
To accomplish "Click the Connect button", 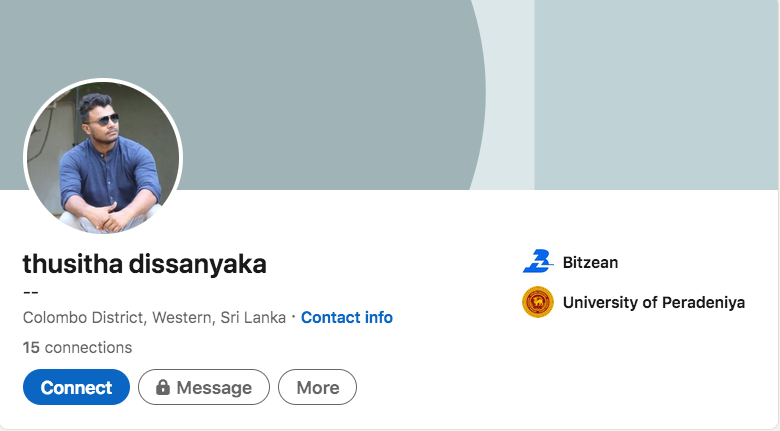I will click(x=76, y=387).
